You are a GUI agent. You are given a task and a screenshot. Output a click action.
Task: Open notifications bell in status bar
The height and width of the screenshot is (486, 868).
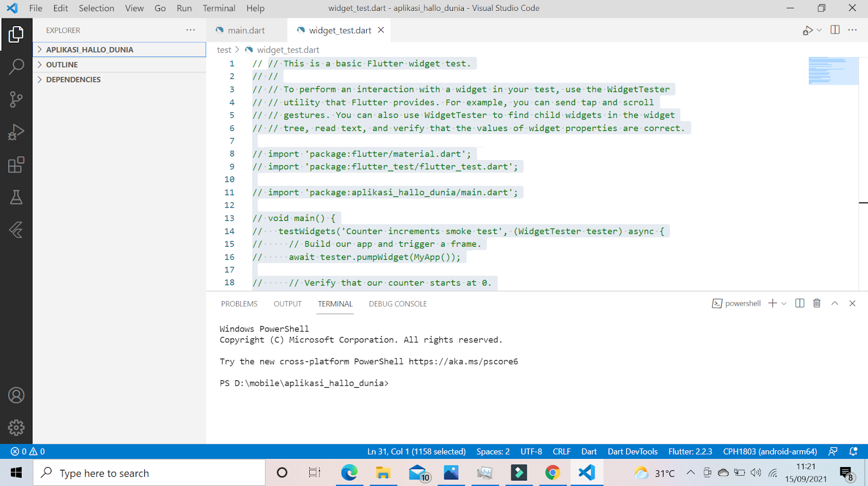(x=853, y=451)
